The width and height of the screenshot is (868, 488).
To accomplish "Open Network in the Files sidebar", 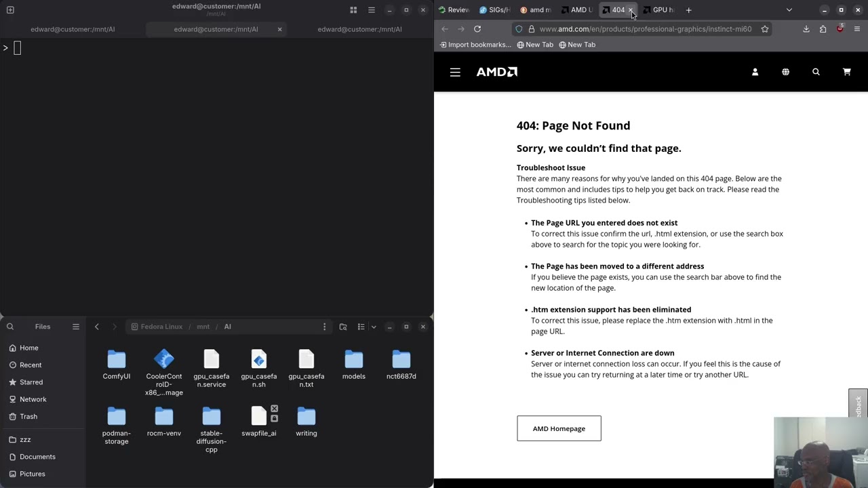I will tap(43, 399).
